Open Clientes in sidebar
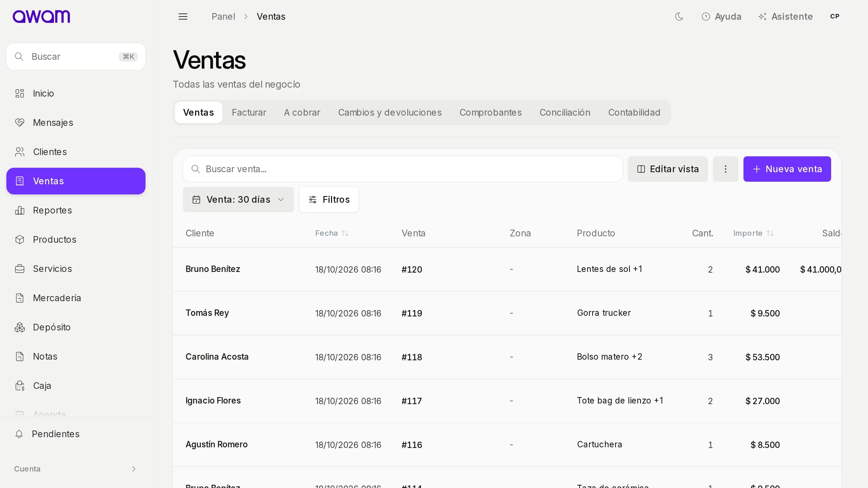 coord(76,152)
